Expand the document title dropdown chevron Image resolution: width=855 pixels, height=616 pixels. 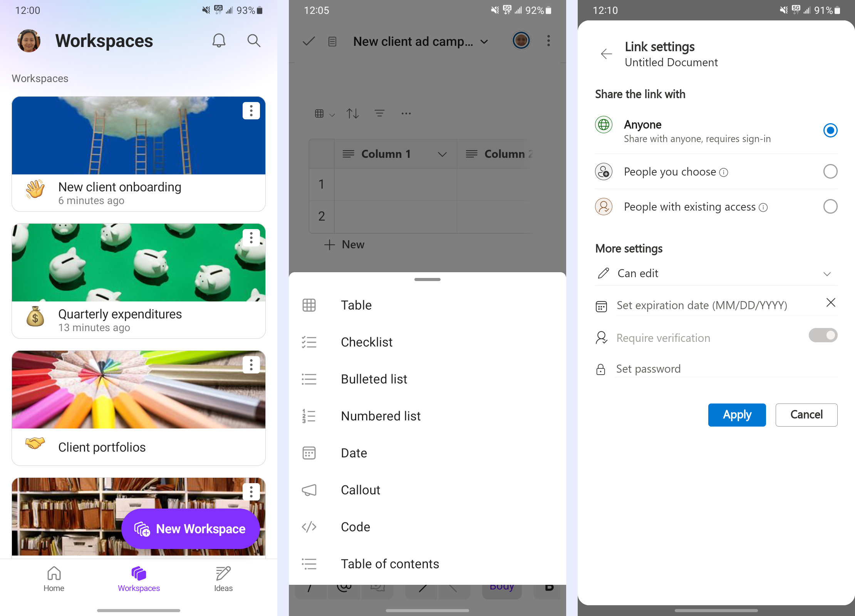point(484,42)
